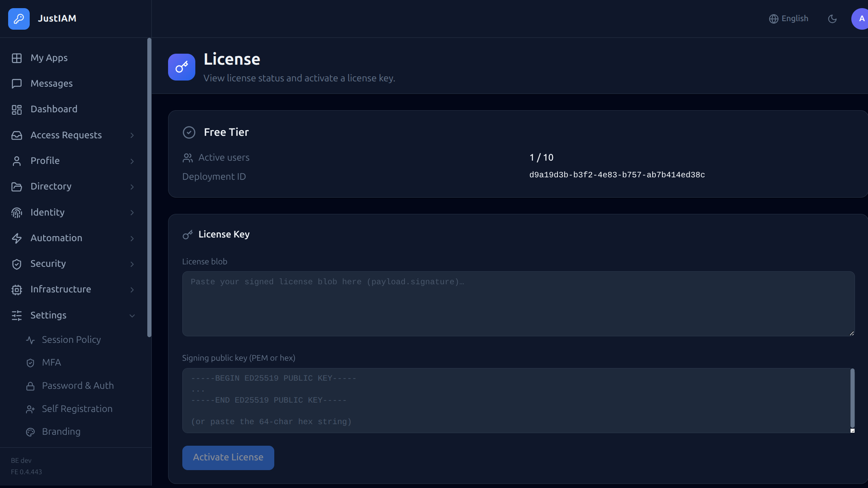Click the License blob resize handle
The image size is (868, 488).
(x=852, y=333)
